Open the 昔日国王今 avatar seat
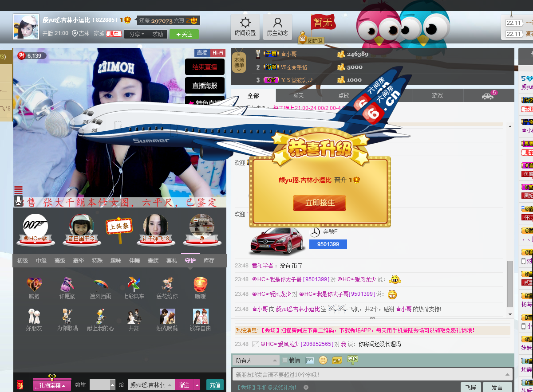This screenshot has height=392, width=533. coord(82,227)
